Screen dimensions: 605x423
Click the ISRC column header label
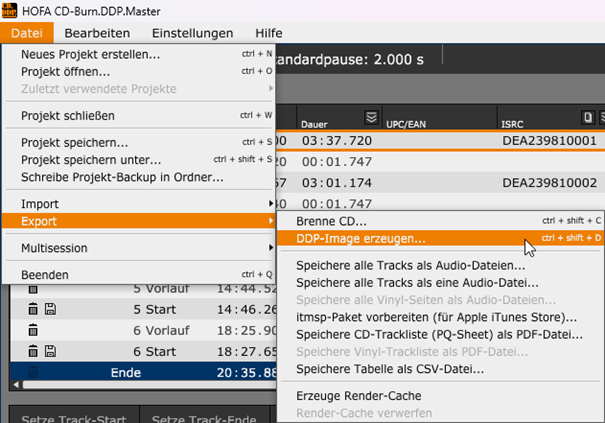pos(512,124)
